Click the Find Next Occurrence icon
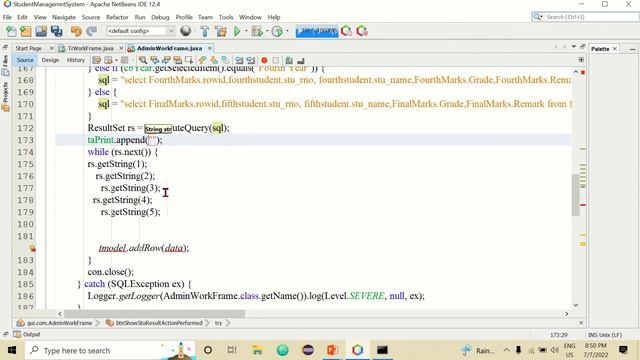 coord(166,60)
